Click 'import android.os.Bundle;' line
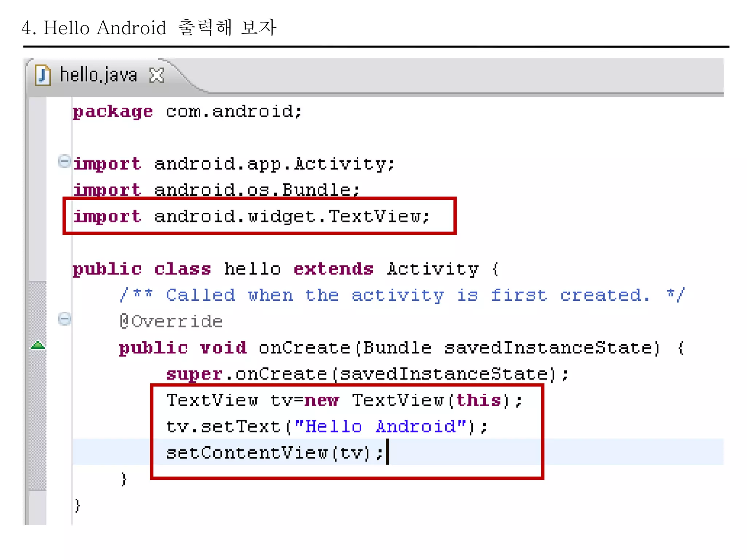Screen dimensions: 747x560 tap(216, 190)
